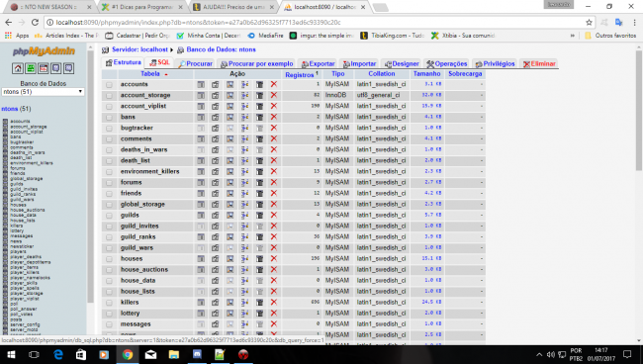
Task: Click the sidebar table list scrollbar
Action: (91, 176)
